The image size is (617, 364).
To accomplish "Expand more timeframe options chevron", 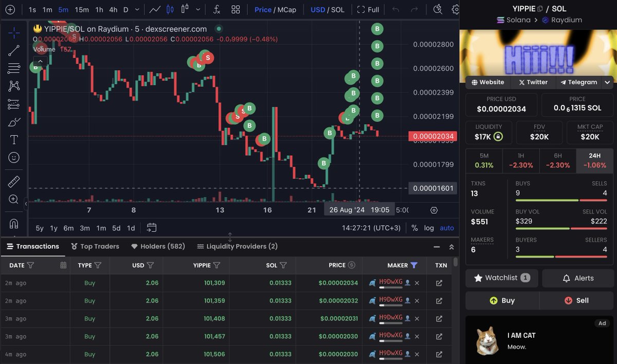I will pos(136,9).
